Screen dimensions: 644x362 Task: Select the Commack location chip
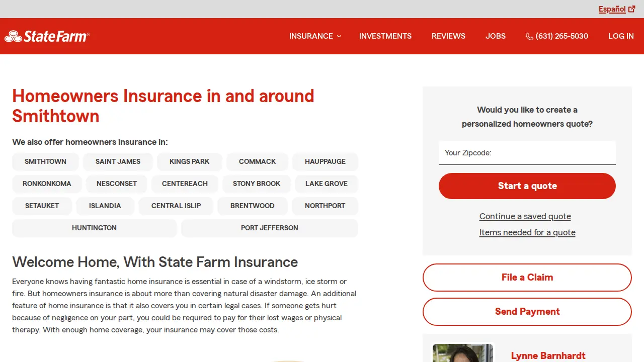click(x=257, y=161)
